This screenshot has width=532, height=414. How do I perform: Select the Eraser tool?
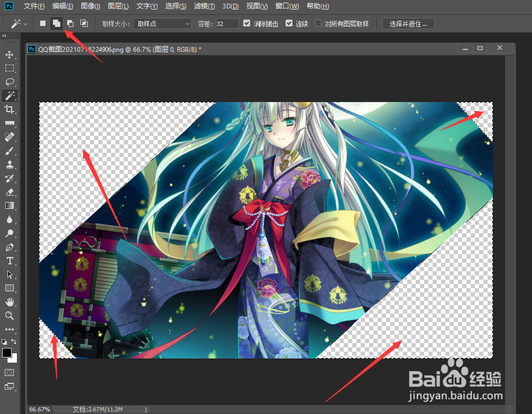coord(10,192)
